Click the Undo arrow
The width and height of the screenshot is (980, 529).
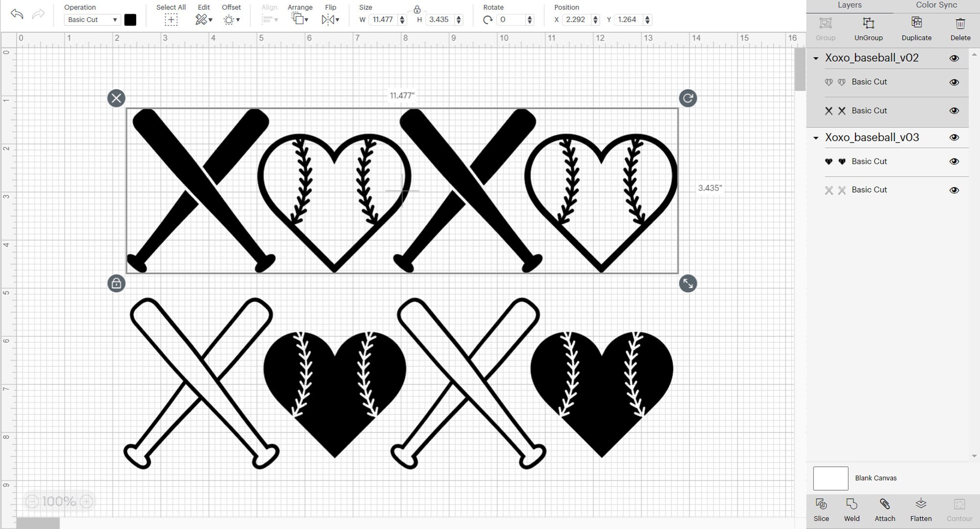click(x=17, y=14)
